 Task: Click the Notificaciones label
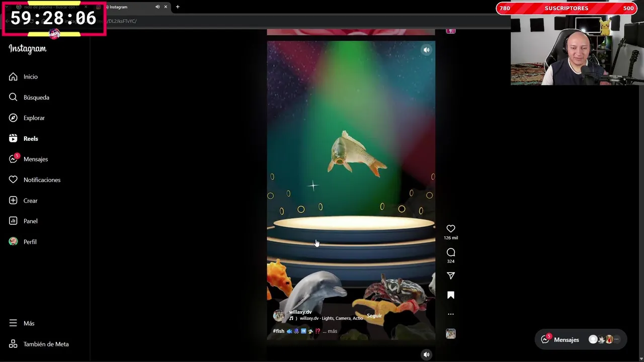coord(42,179)
